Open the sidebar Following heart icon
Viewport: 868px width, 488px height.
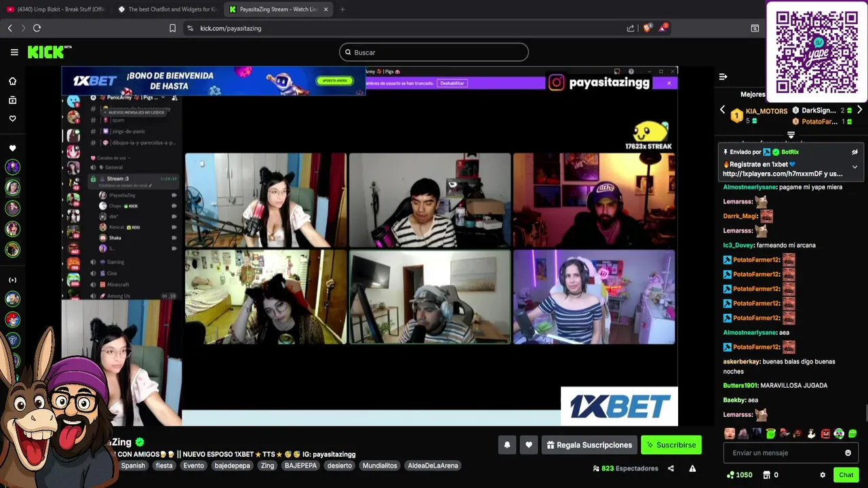point(12,119)
